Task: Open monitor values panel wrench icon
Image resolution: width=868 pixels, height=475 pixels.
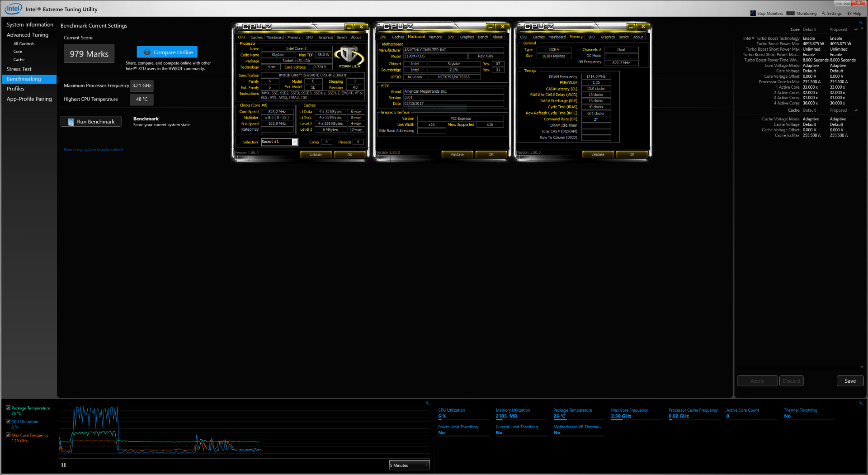Action: coord(861,403)
